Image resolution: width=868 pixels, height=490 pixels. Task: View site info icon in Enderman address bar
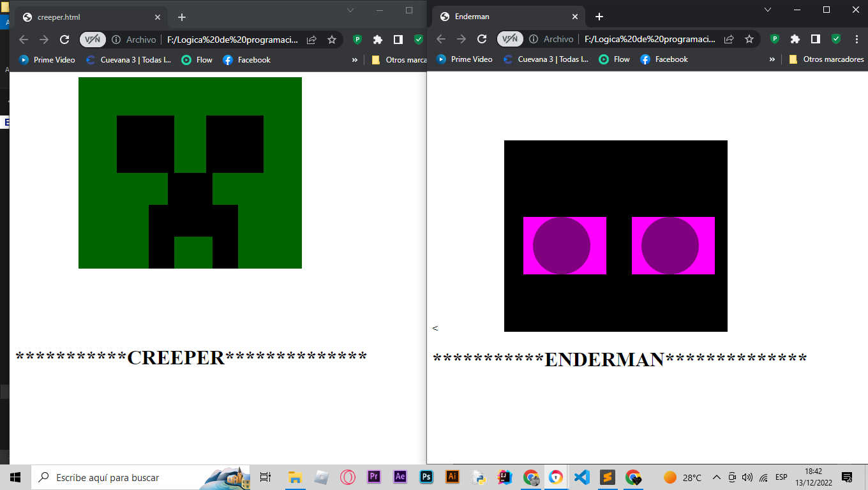(534, 40)
